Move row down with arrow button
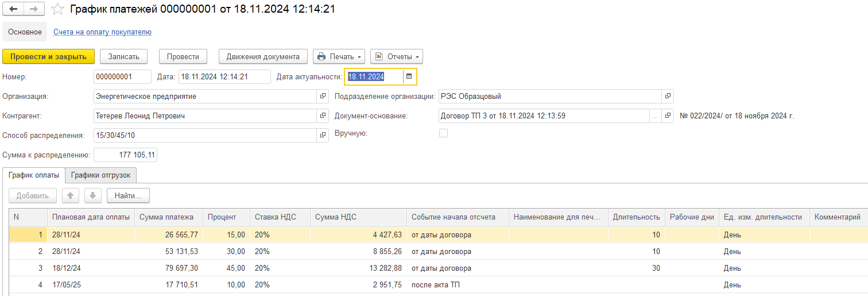 click(x=93, y=195)
